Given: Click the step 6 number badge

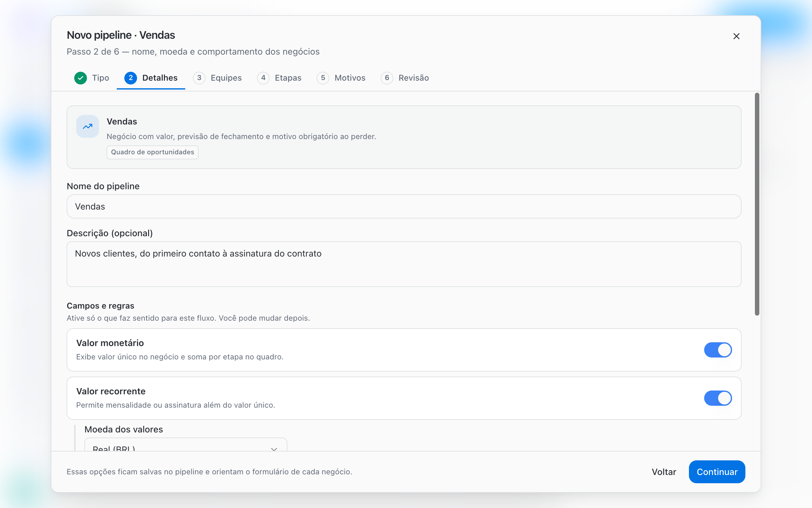Looking at the screenshot, I should 387,78.
